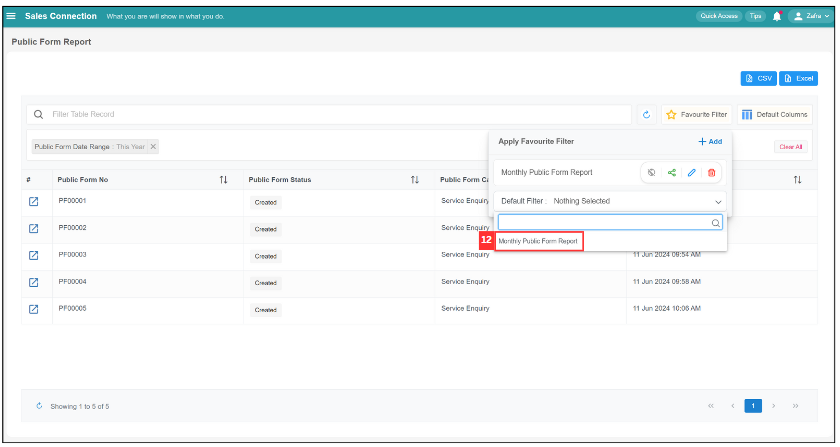
Task: Export the report as CSV
Action: 759,78
